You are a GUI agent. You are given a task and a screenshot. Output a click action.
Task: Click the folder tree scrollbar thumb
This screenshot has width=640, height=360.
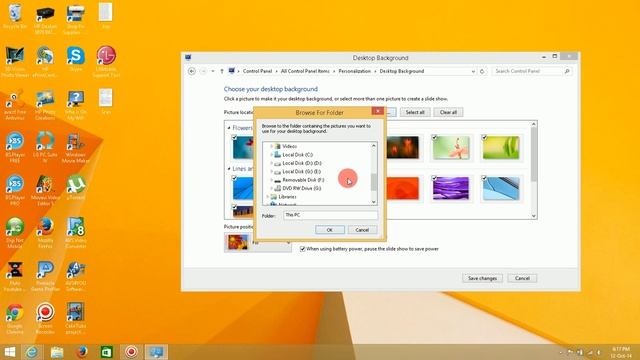(x=373, y=182)
